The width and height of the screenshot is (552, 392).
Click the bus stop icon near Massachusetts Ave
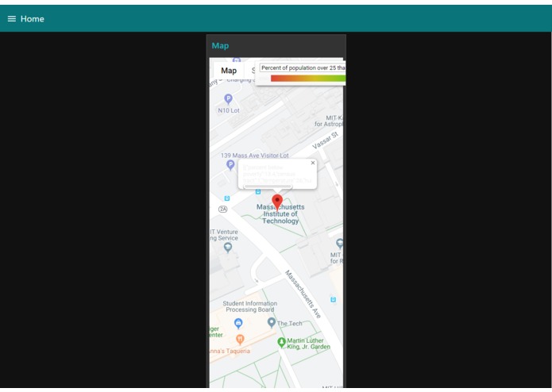(333, 299)
